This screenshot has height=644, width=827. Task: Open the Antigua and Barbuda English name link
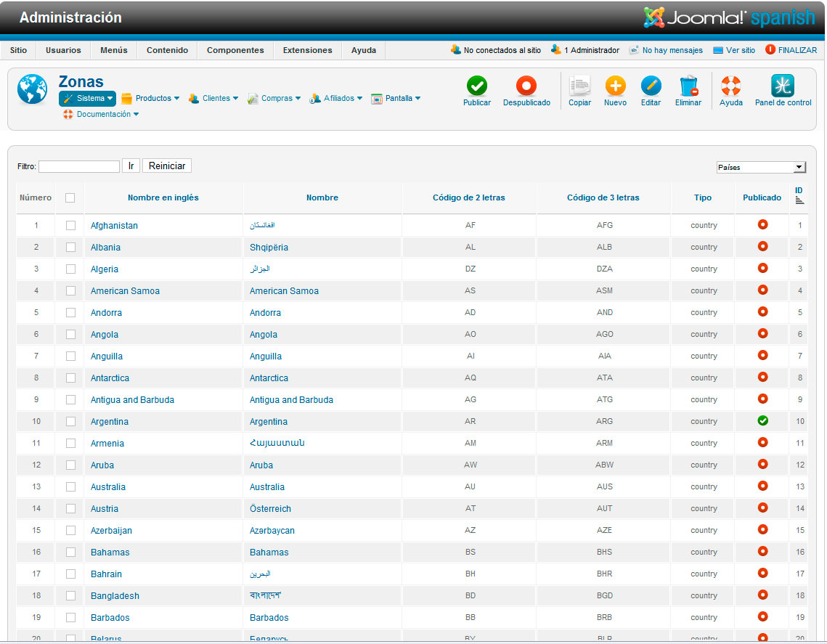132,400
